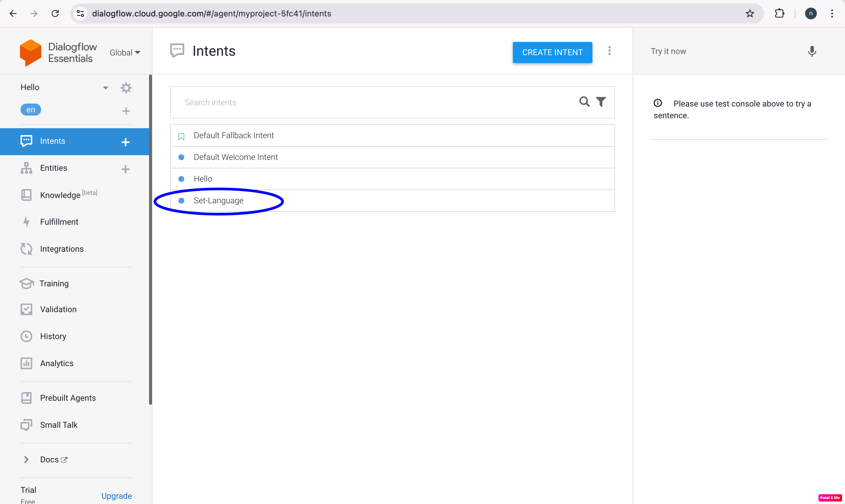The height and width of the screenshot is (504, 845).
Task: Open the intents overflow three-dot menu
Action: [x=609, y=51]
